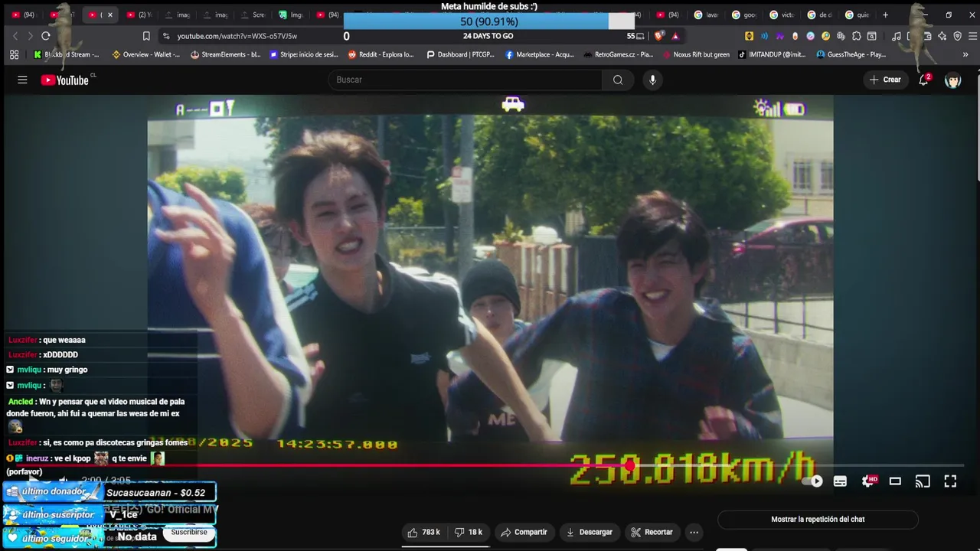
Task: Open Noxus Rift but green bookmark
Action: (696, 54)
